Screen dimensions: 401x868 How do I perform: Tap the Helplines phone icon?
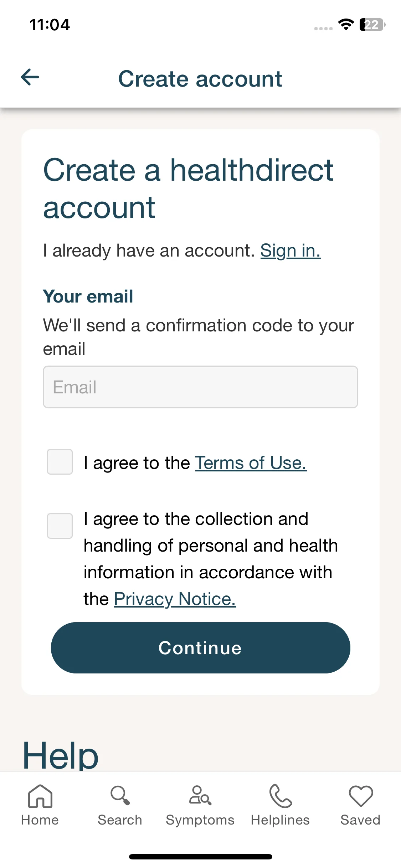tap(281, 796)
